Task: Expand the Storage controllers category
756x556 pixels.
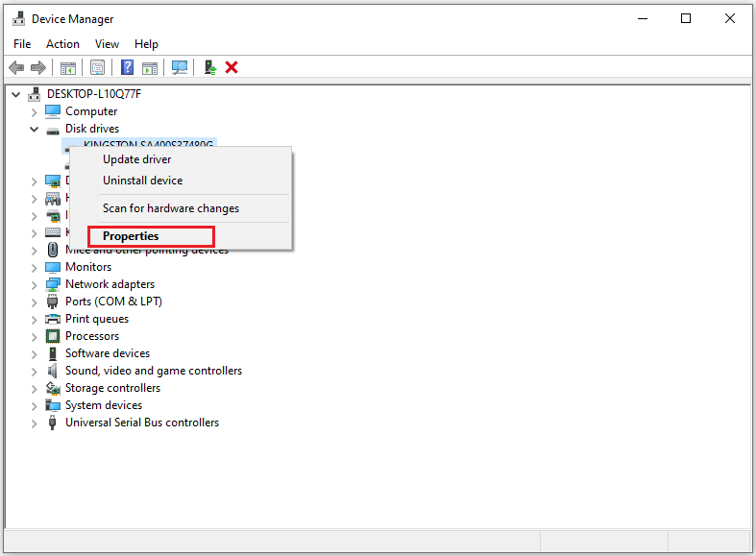Action: click(34, 389)
